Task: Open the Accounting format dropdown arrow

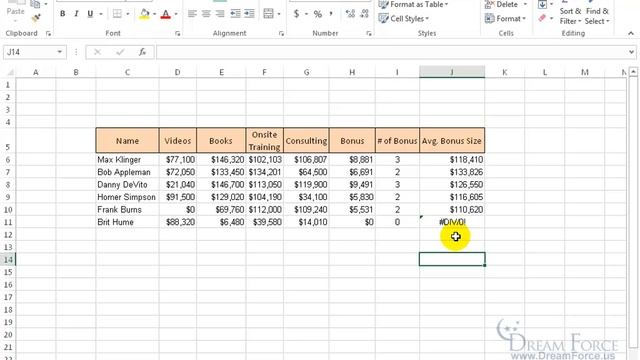Action: point(306,14)
